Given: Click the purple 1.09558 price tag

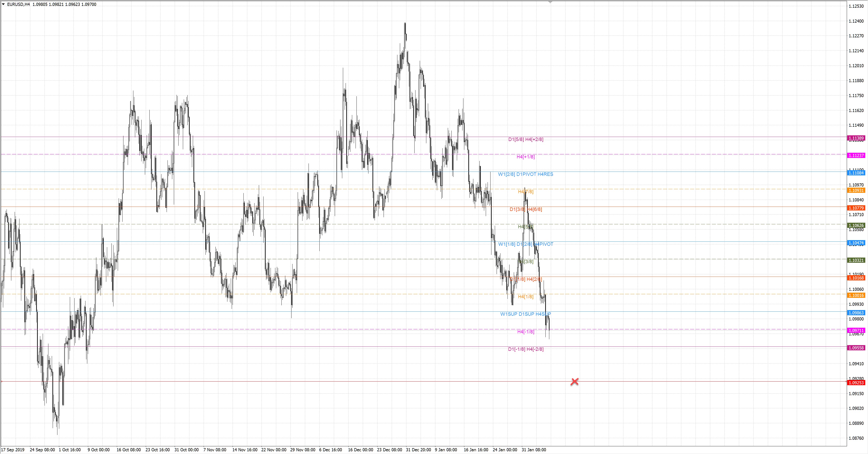Looking at the screenshot, I should 856,348.
